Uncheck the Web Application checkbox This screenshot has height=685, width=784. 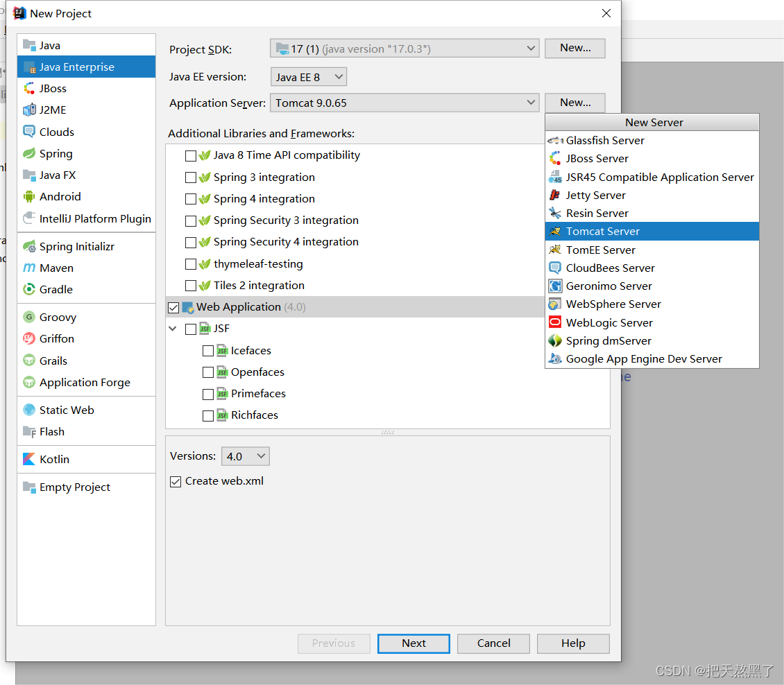click(173, 308)
